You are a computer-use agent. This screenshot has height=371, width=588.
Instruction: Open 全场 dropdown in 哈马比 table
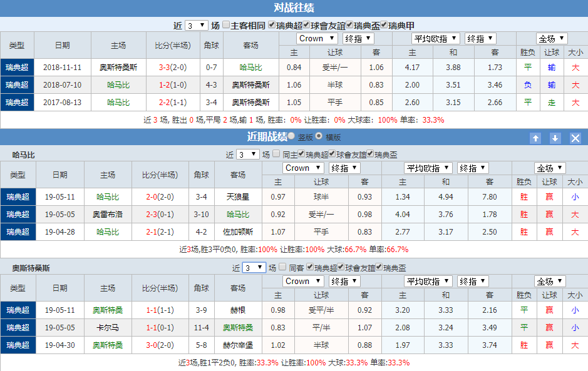click(x=550, y=168)
